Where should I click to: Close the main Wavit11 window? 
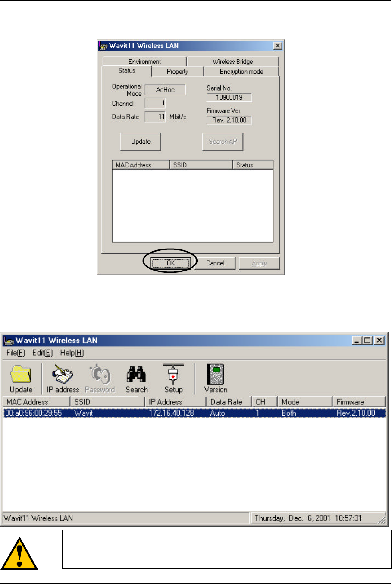[379, 341]
